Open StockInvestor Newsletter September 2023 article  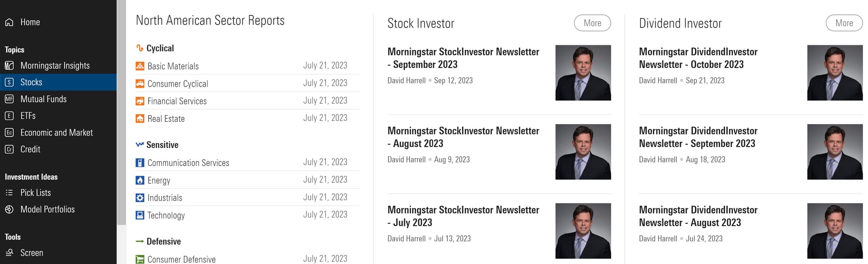coord(463,58)
